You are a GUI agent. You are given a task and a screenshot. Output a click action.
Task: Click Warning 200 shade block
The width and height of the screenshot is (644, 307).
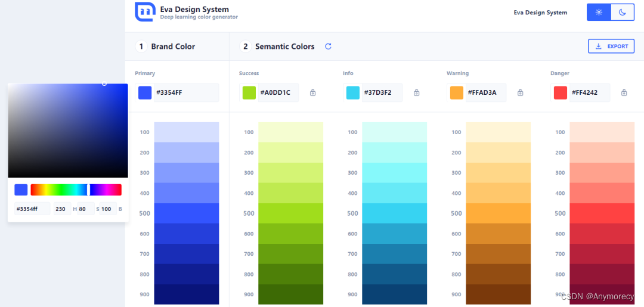[x=498, y=152]
